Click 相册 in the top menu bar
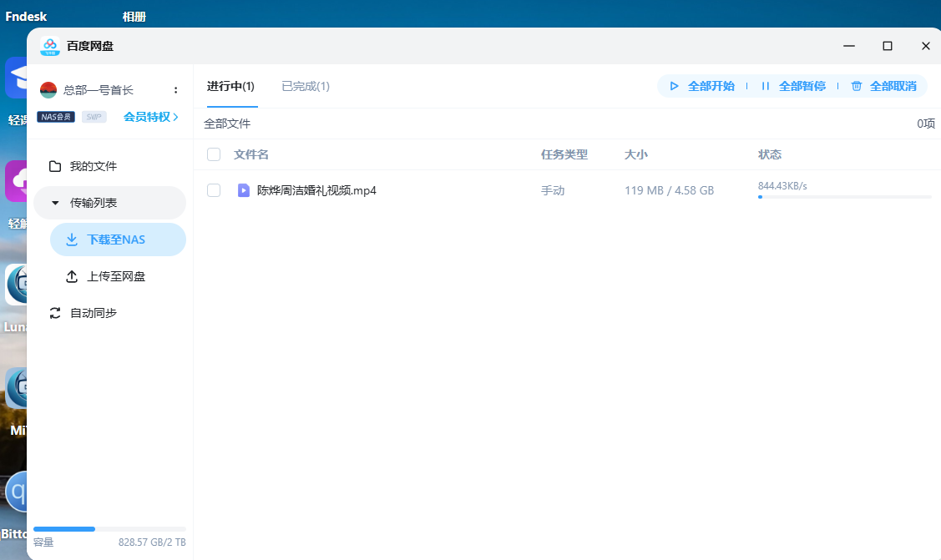 (134, 15)
